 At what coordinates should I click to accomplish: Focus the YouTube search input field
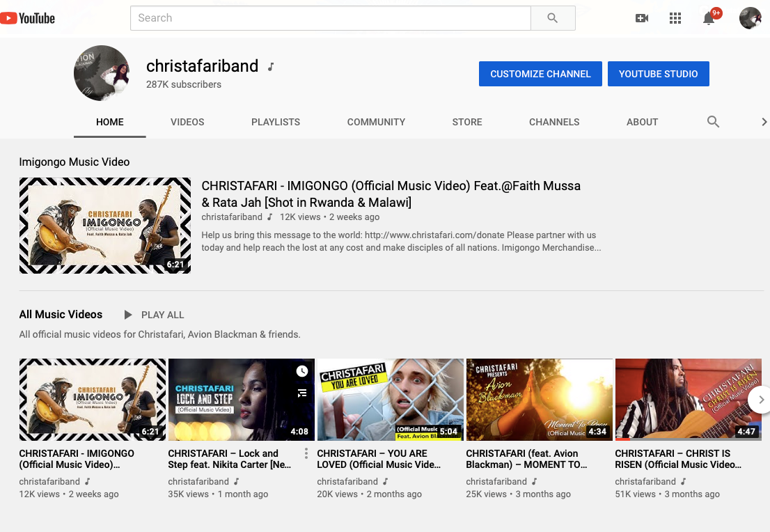point(331,18)
